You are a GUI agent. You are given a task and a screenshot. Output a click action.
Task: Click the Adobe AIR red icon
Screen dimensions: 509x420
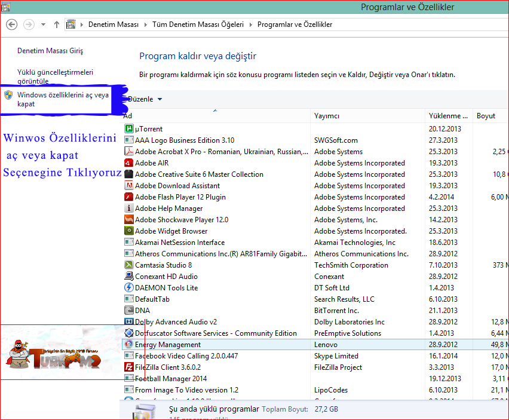pos(129,163)
